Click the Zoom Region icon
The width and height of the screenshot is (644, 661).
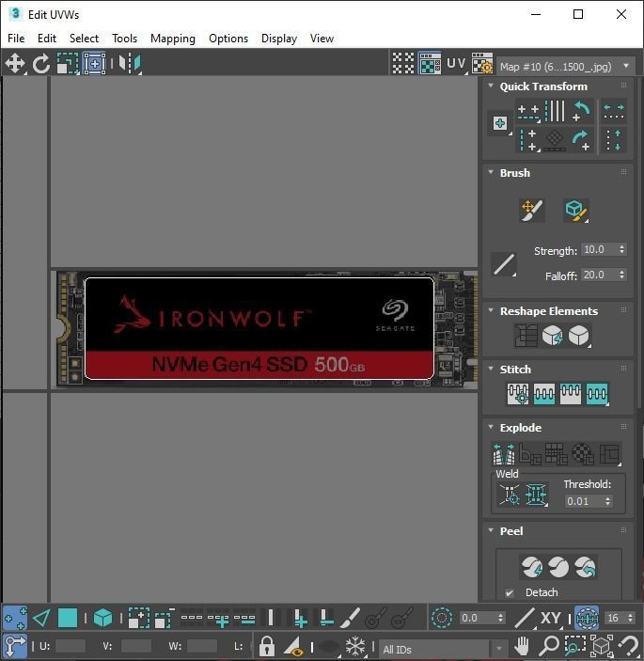coord(574,645)
